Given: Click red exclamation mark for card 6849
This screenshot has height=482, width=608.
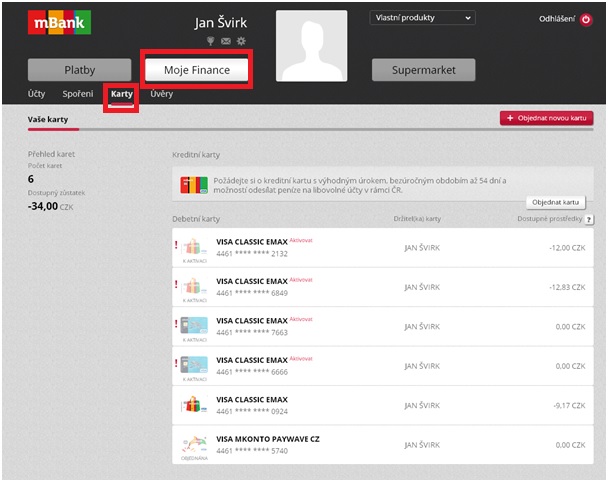Looking at the screenshot, I should 176,284.
